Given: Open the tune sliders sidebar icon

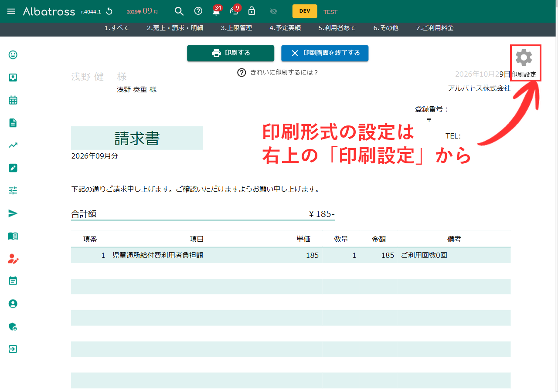Looking at the screenshot, I should tap(13, 190).
